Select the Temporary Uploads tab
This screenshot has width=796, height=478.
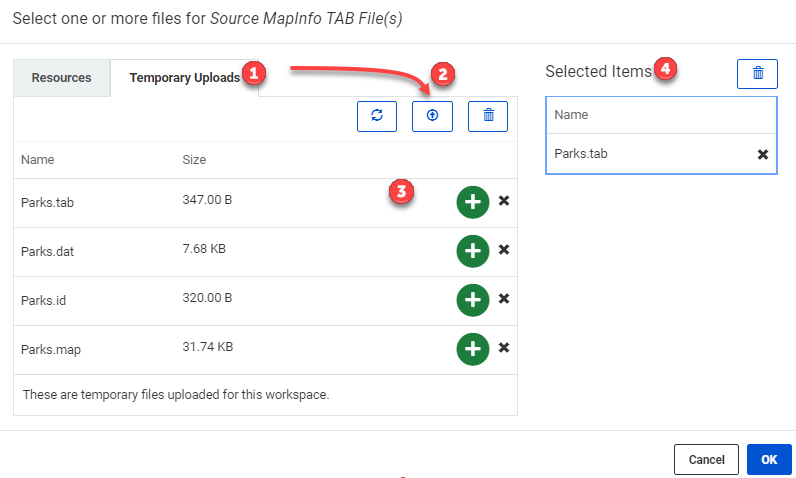pos(184,78)
